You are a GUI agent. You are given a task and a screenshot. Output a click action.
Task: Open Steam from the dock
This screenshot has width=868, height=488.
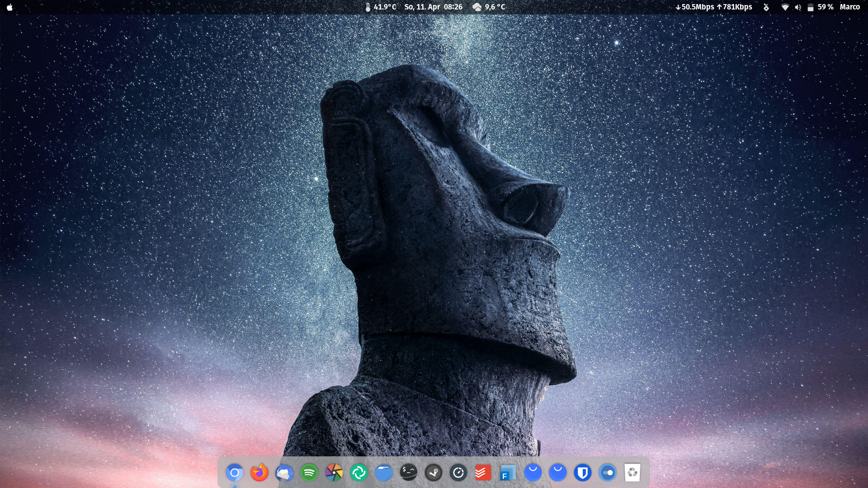tap(434, 473)
